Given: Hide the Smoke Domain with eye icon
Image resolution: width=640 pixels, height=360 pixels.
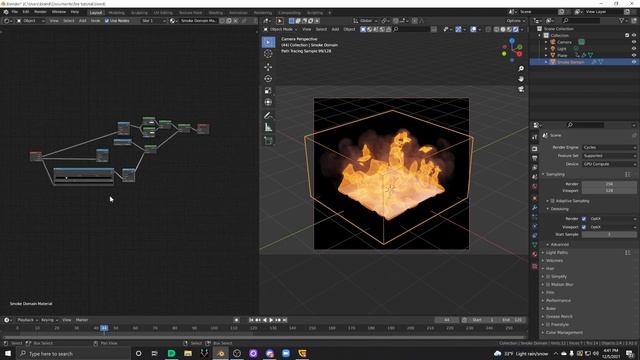Looking at the screenshot, I should [634, 62].
